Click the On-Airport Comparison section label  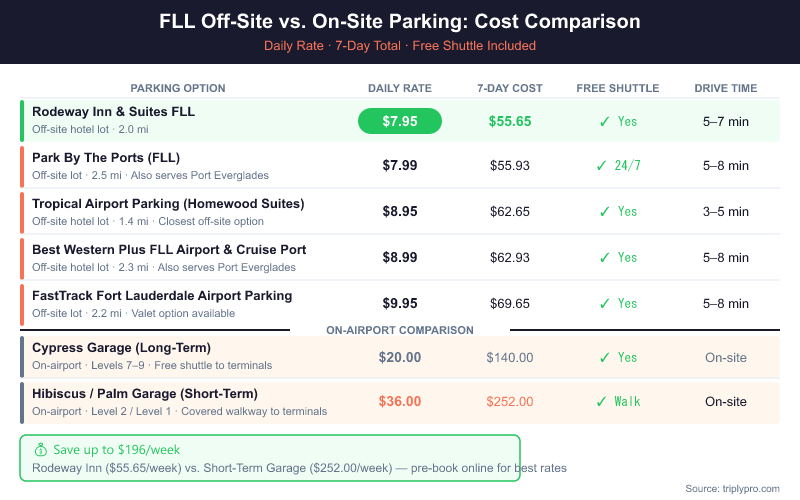pyautogui.click(x=400, y=330)
